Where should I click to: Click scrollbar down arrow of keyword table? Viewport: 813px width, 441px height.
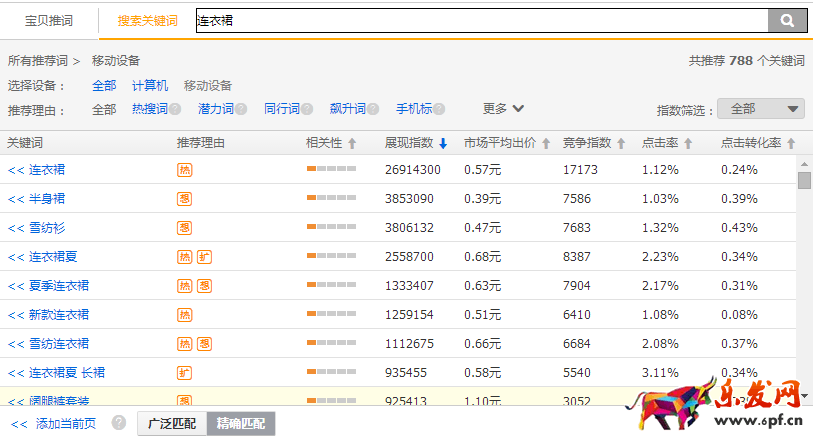pyautogui.click(x=804, y=396)
